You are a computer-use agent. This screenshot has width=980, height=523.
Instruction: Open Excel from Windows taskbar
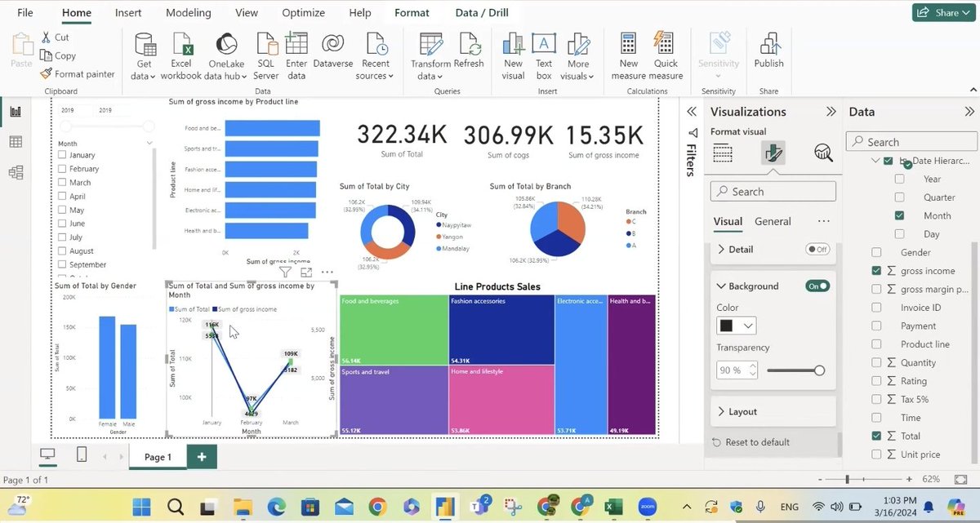[614, 507]
